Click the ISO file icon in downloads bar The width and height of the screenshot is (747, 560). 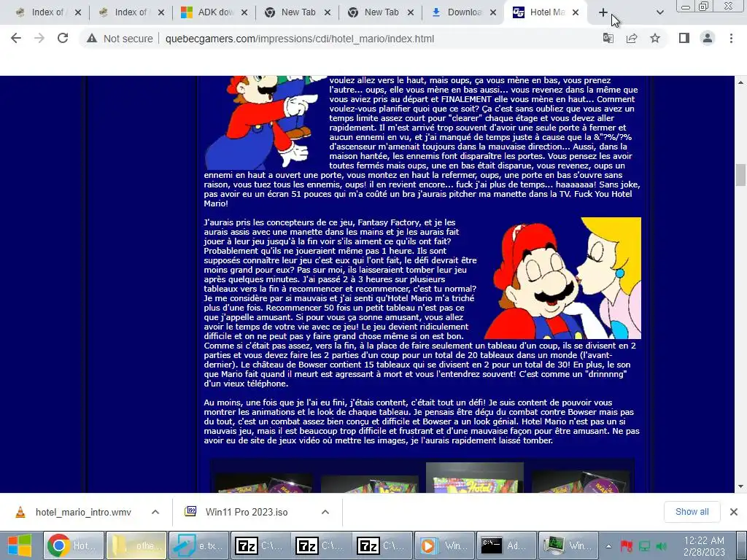coord(190,512)
